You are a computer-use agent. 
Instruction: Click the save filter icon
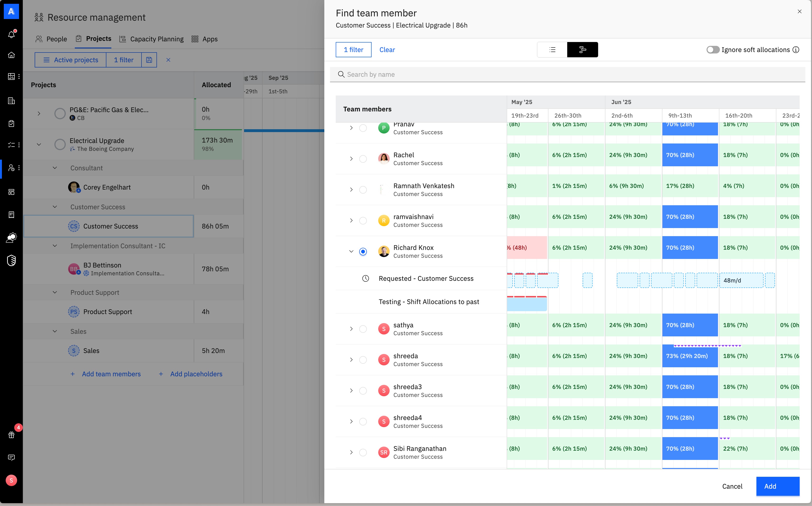coord(149,60)
